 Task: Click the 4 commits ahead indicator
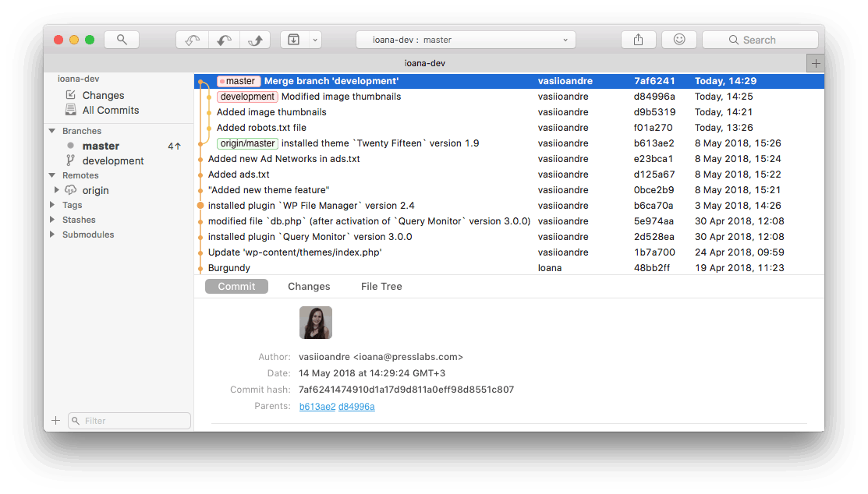tap(175, 146)
